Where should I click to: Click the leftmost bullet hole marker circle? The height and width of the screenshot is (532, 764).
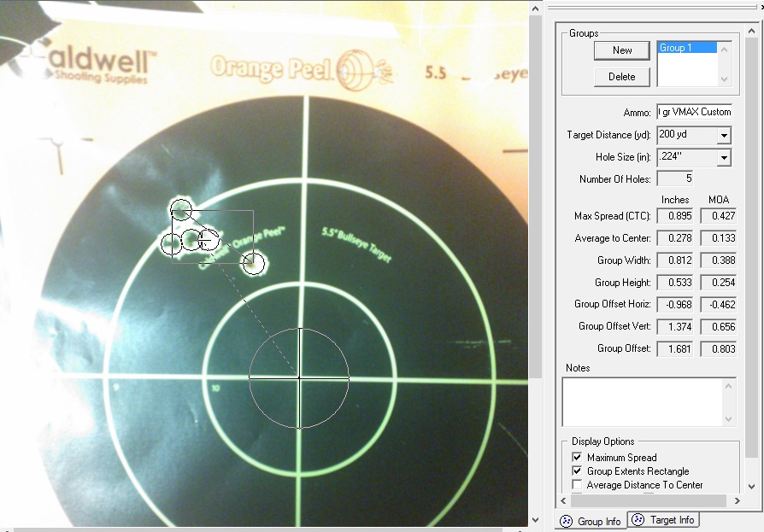pyautogui.click(x=172, y=243)
